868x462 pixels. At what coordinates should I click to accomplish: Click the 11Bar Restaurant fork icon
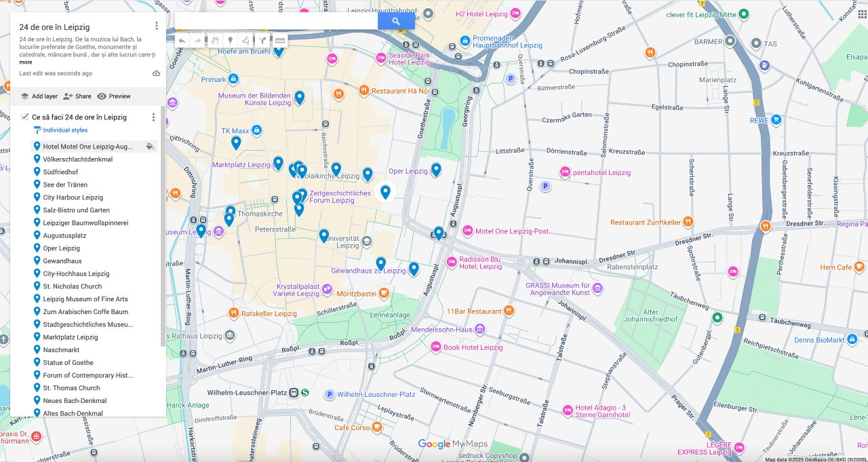tap(509, 311)
